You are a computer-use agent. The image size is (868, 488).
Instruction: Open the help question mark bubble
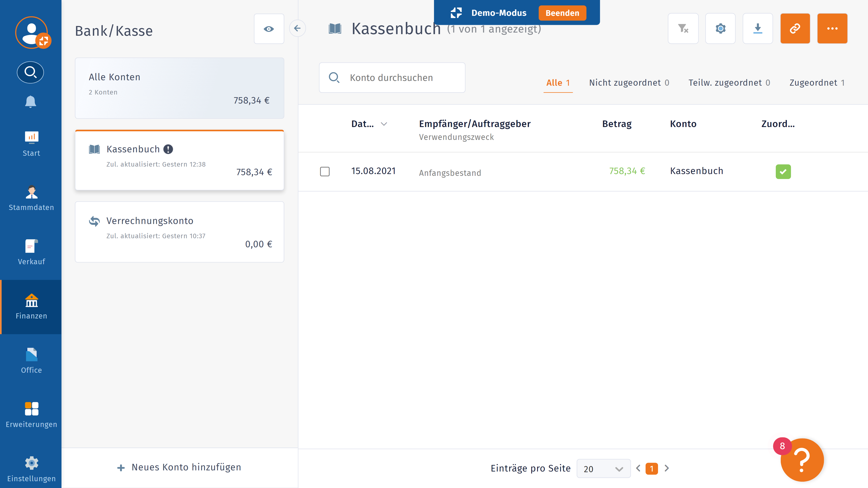click(x=802, y=460)
